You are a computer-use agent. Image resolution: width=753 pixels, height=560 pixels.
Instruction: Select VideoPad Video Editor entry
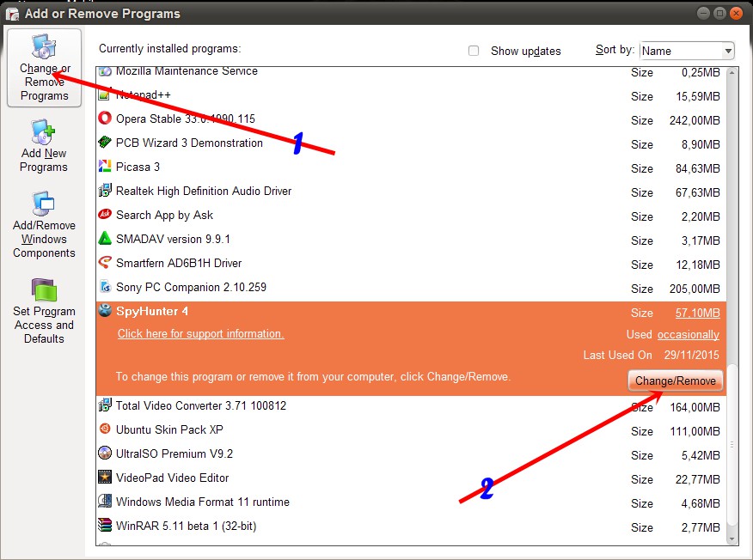[411, 478]
